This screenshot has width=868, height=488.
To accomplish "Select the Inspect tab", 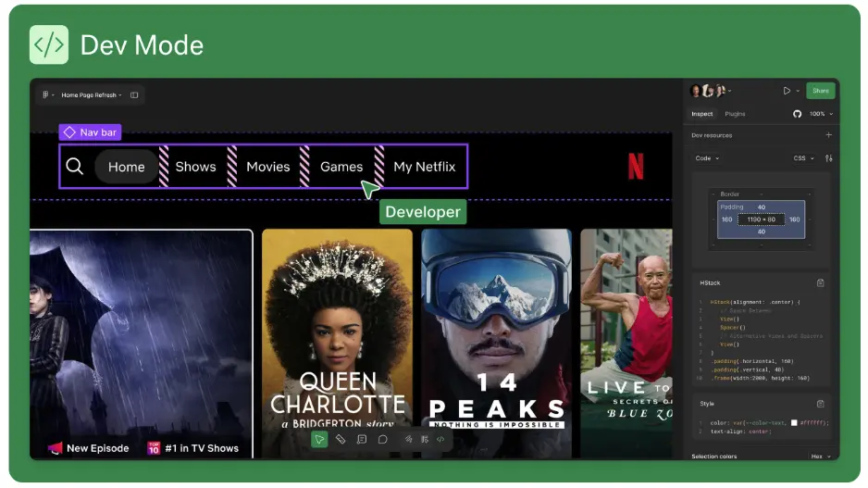I will tap(702, 114).
